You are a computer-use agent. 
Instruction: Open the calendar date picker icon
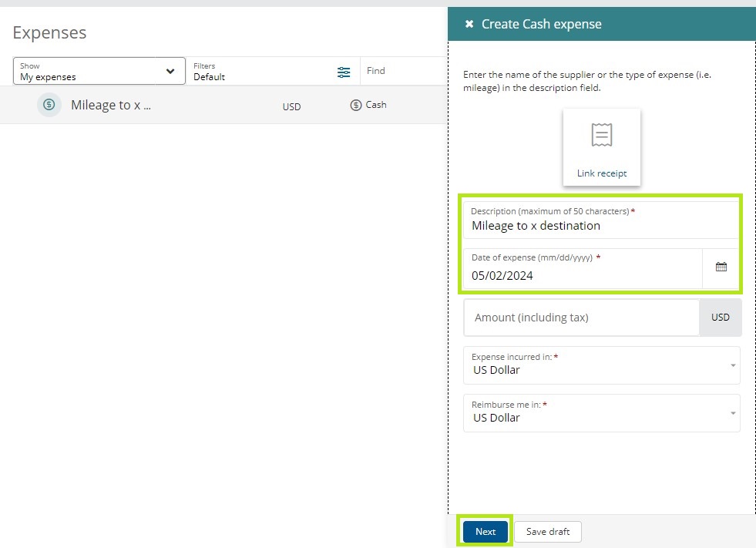[721, 267]
